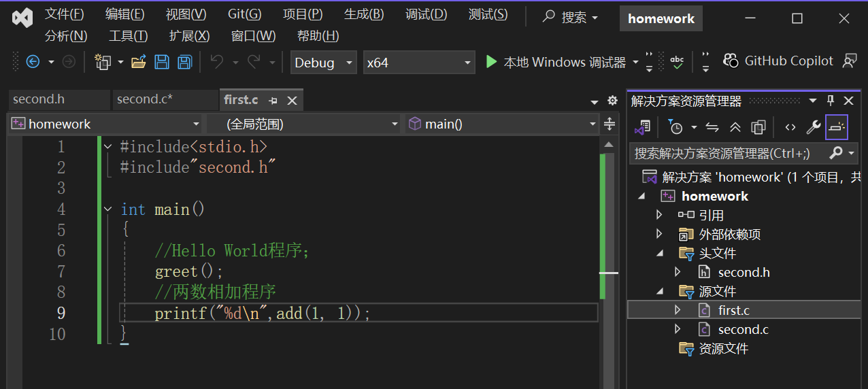This screenshot has height=389, width=868.
Task: Click the Solution Explorer search field
Action: (729, 153)
